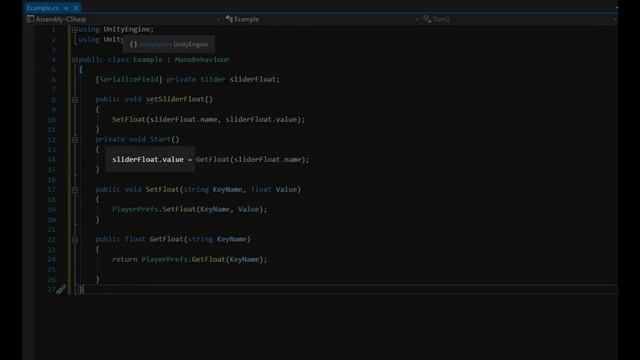
Task: Click the KeyName parameter of GetFloat declaration
Action: pyautogui.click(x=231, y=240)
